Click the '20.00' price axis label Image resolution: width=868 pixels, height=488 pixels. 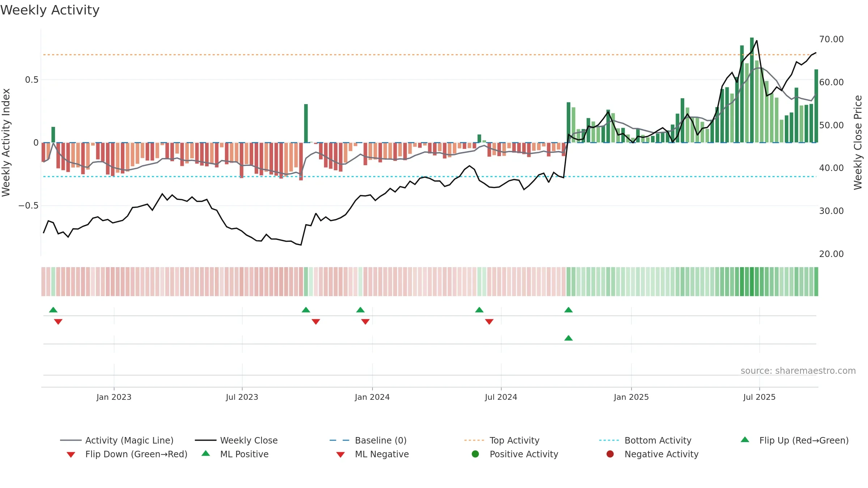831,254
